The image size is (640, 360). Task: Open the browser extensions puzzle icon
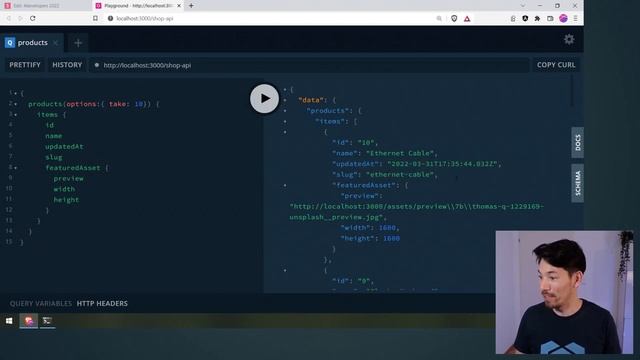point(537,18)
